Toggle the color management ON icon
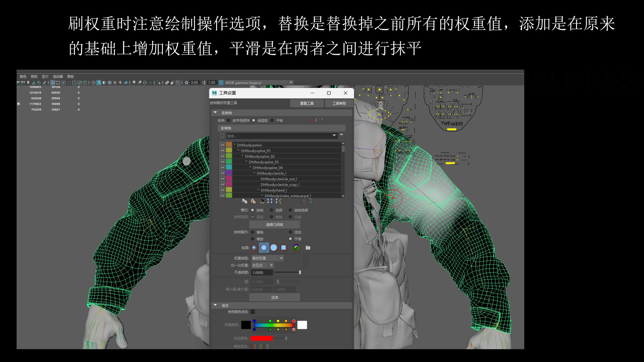 click(x=221, y=82)
